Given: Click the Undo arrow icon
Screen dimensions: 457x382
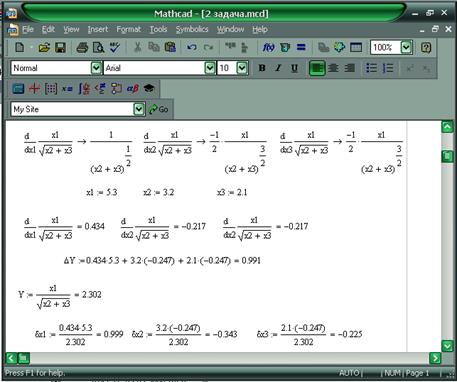Looking at the screenshot, I should coord(192,48).
